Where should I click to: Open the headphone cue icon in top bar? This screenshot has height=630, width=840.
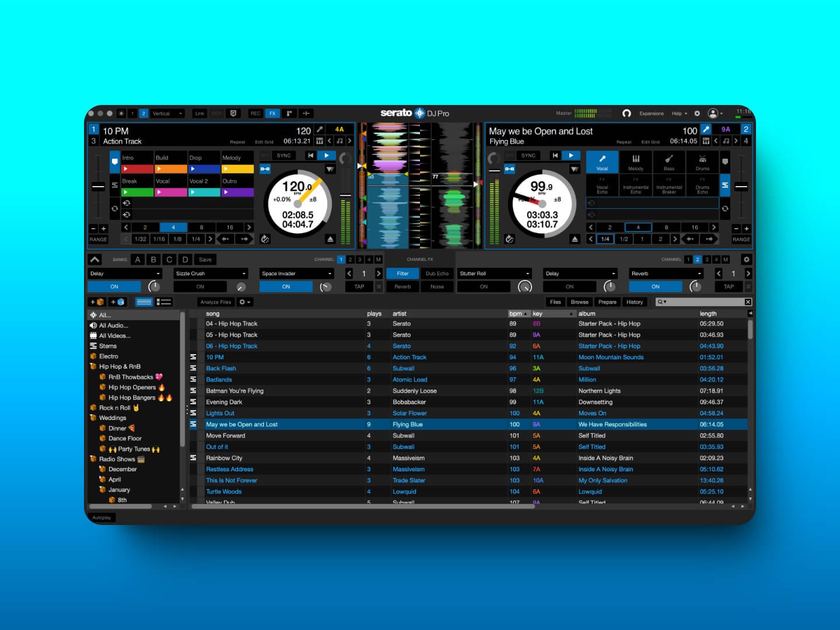coord(626,113)
